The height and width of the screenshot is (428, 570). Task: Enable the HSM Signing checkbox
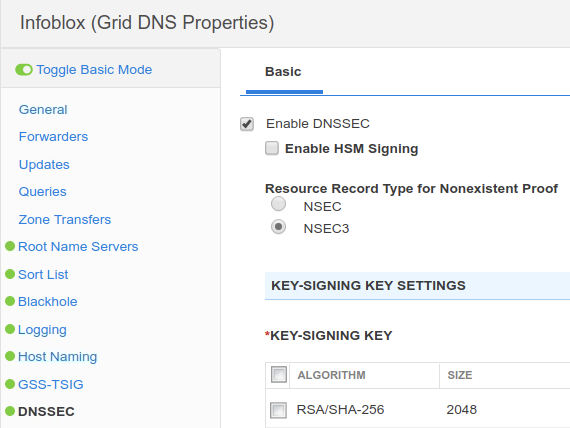pyautogui.click(x=272, y=148)
